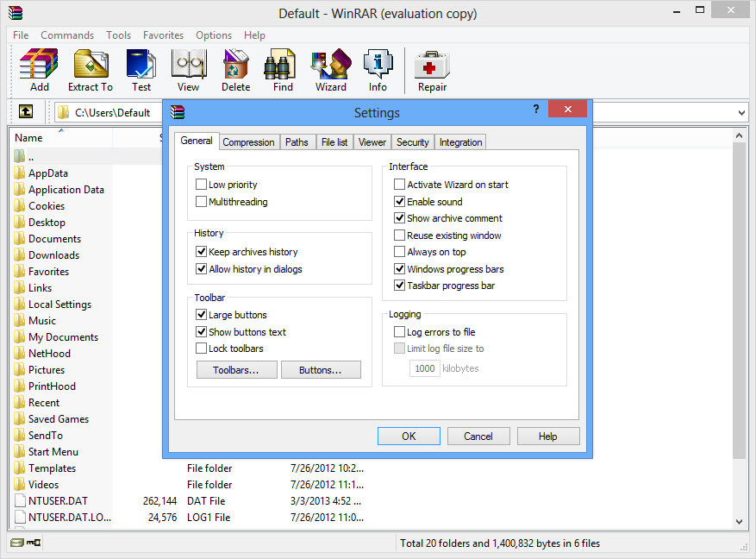756x559 pixels.
Task: Uncheck the Enable sound option
Action: [400, 202]
